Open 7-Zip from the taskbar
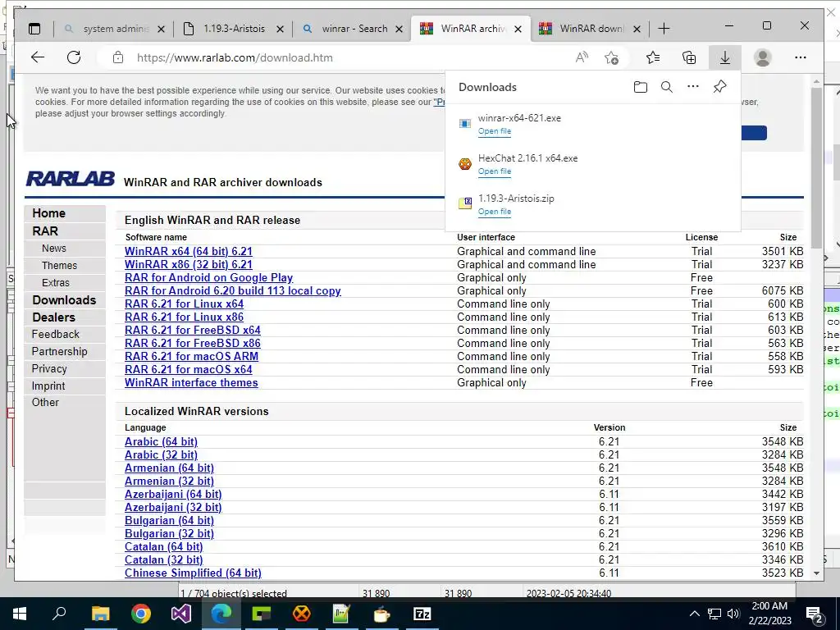Viewport: 840px width, 630px height. point(422,614)
